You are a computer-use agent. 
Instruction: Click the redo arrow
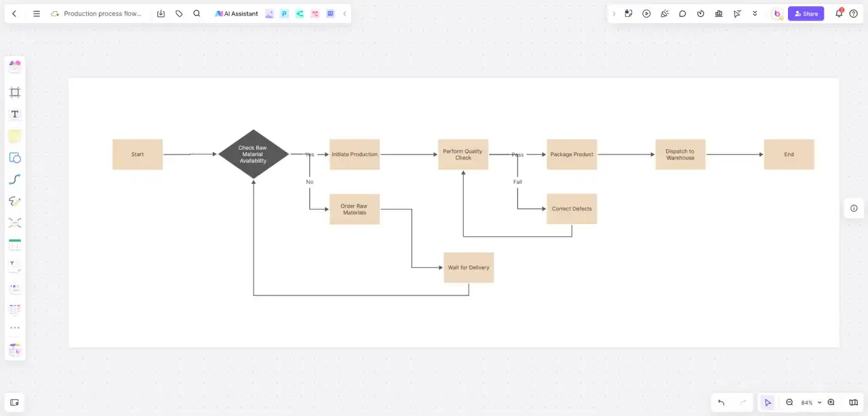[x=743, y=402]
